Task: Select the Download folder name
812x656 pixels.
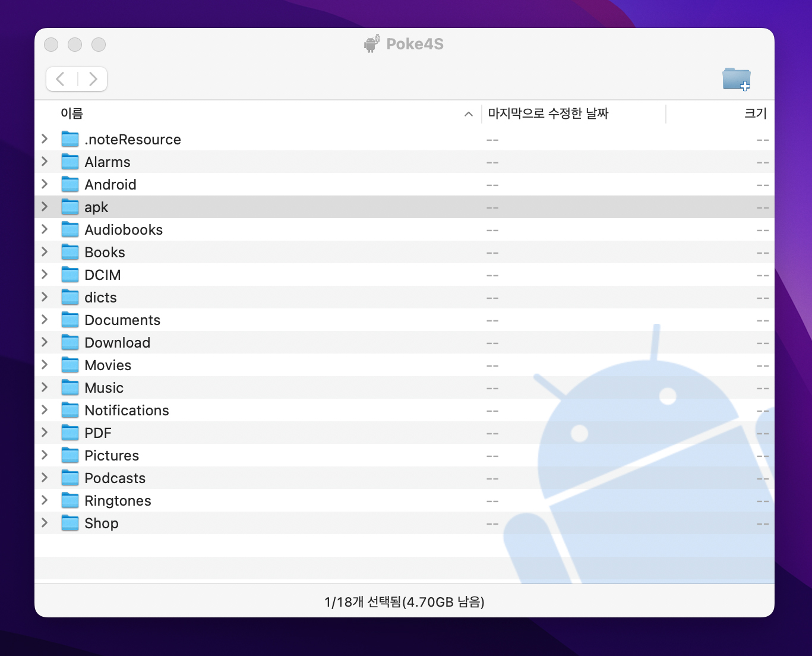Action: [x=118, y=343]
